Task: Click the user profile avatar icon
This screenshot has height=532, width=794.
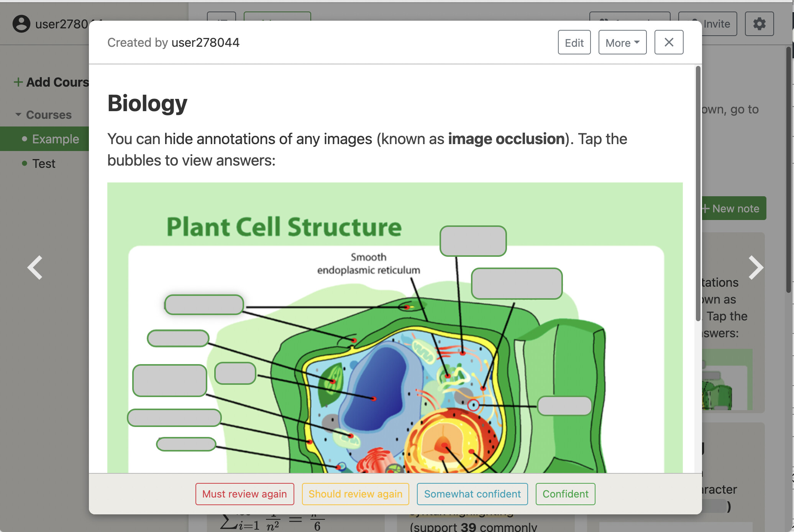Action: coord(21,24)
